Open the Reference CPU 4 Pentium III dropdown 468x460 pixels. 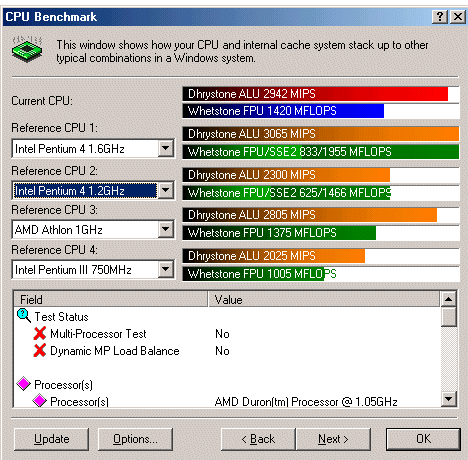click(166, 269)
